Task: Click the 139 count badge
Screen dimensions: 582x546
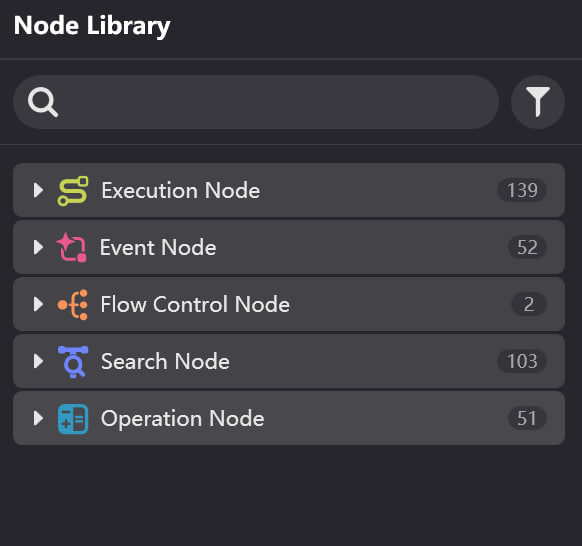Action: point(522,190)
